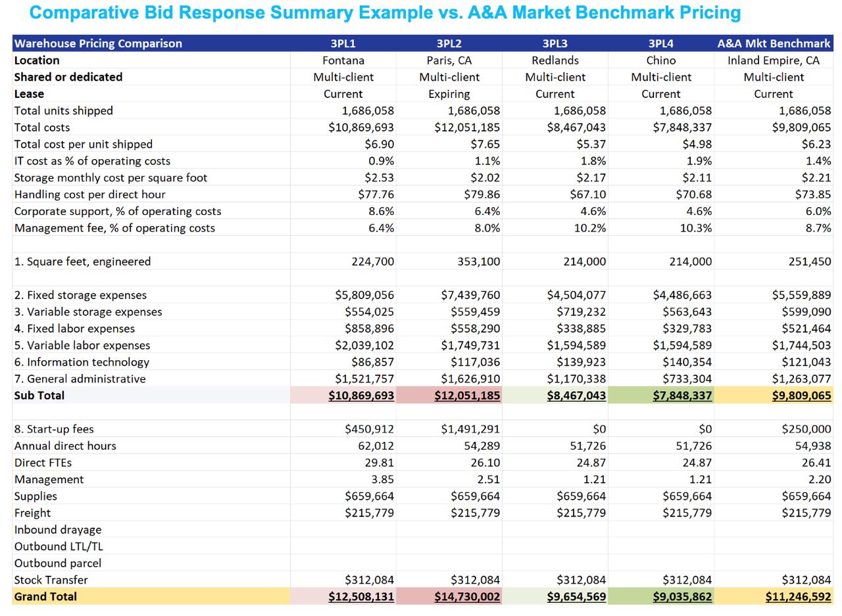Select square feet value 251,450
Viewport: 842px width, 616px height.
point(810,262)
